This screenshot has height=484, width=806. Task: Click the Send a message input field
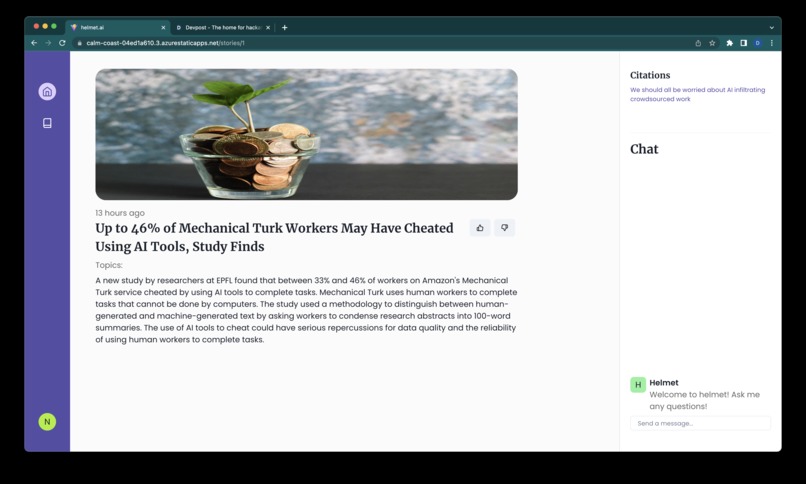point(700,423)
